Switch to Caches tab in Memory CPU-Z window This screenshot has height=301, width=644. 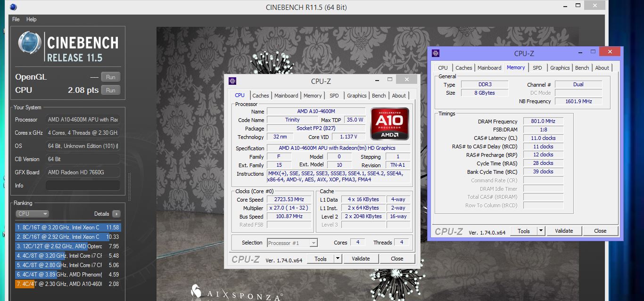click(x=464, y=68)
